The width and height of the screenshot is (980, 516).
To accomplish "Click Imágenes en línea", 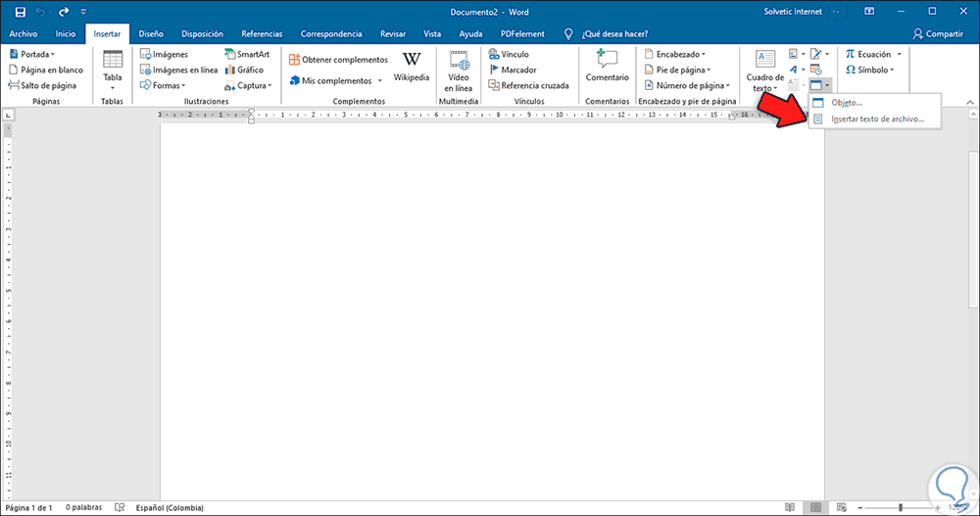I will pyautogui.click(x=178, y=70).
